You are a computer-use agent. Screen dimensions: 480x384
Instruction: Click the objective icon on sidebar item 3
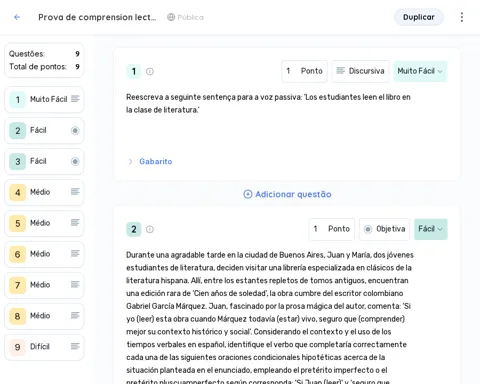(75, 161)
